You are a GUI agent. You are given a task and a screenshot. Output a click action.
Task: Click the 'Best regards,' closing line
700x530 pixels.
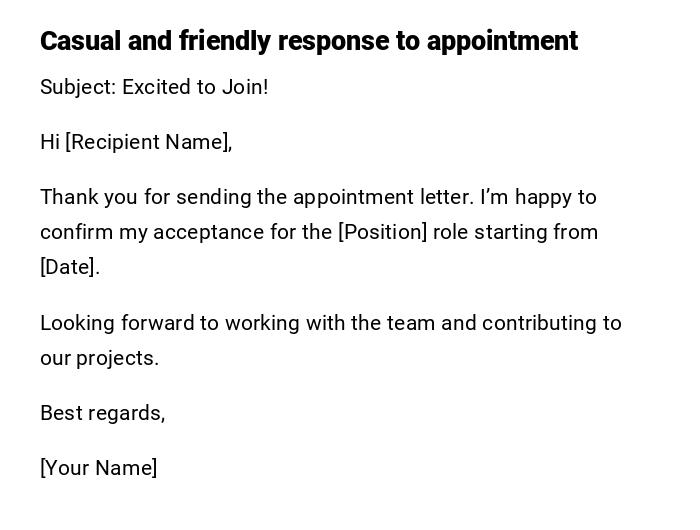102,413
